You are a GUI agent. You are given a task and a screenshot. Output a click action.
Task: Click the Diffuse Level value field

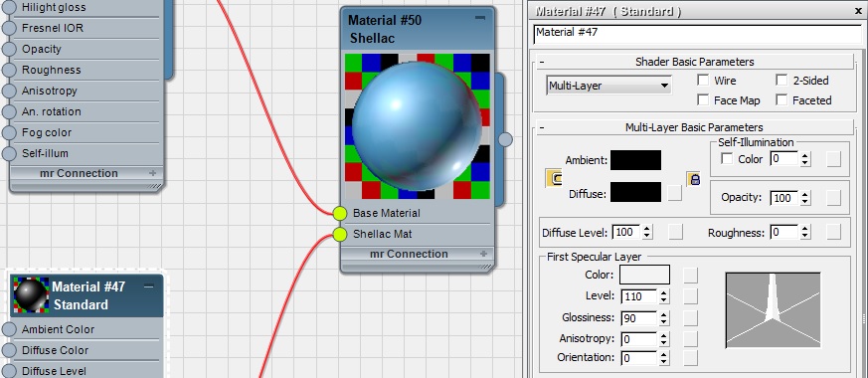[x=626, y=233]
